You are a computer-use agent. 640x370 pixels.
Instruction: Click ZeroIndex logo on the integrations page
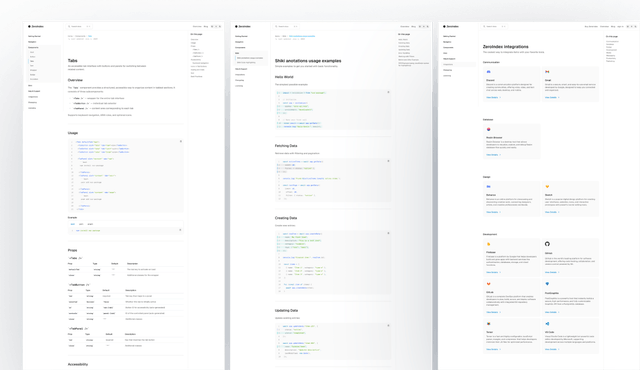pos(451,27)
